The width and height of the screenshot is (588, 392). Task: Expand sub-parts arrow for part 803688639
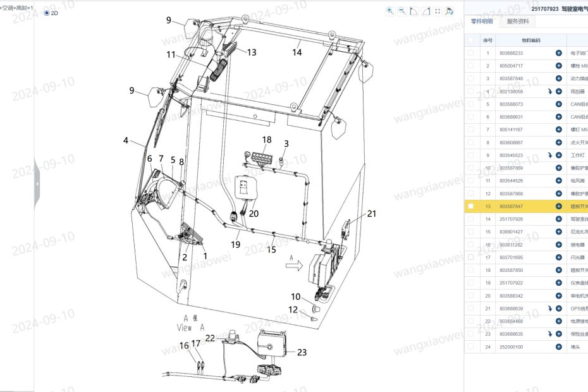[550, 309]
